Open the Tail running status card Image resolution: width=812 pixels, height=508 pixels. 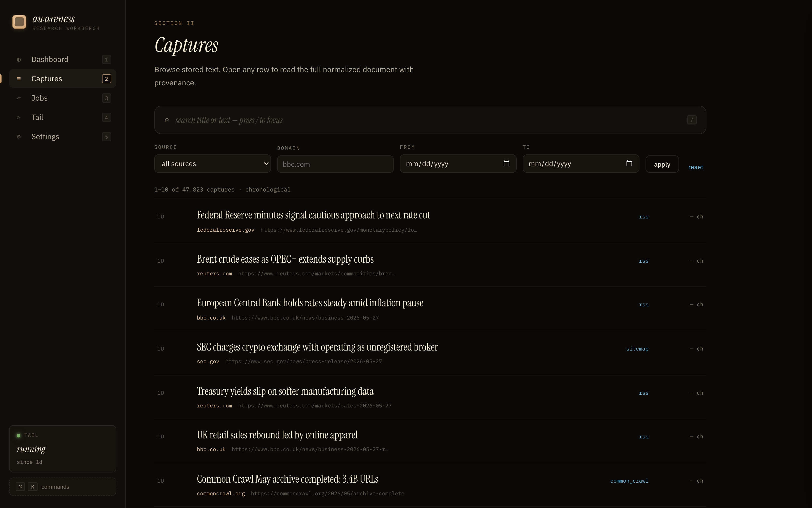coord(63,449)
